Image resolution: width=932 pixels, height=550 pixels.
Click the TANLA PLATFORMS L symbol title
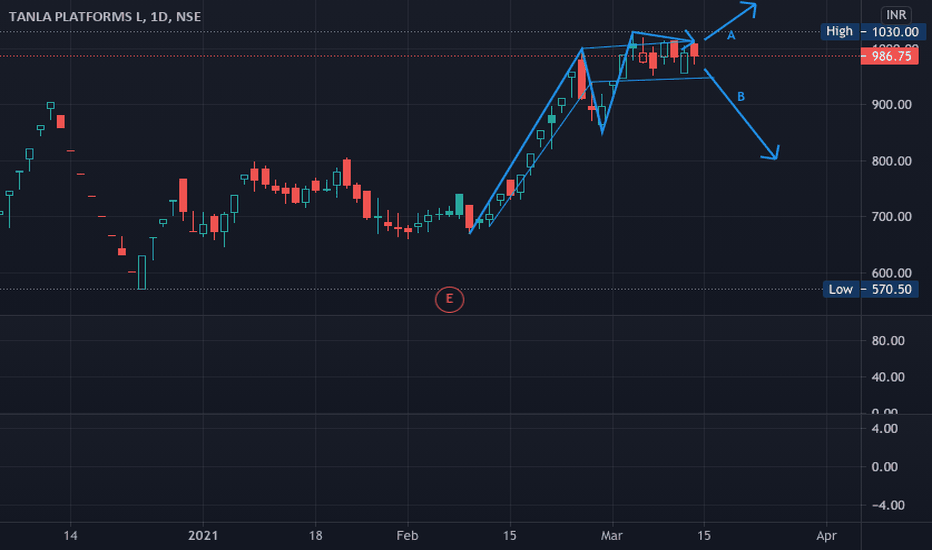pyautogui.click(x=105, y=17)
